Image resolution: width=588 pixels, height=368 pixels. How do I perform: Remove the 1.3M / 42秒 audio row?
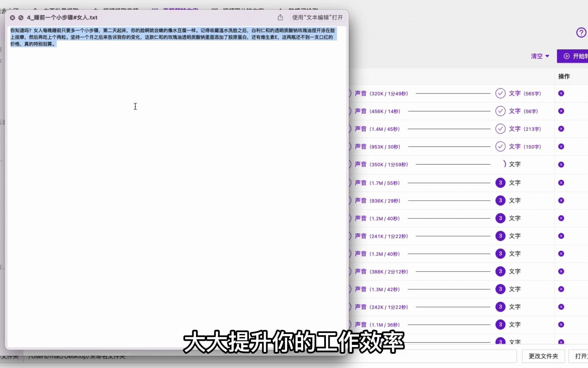(x=561, y=289)
